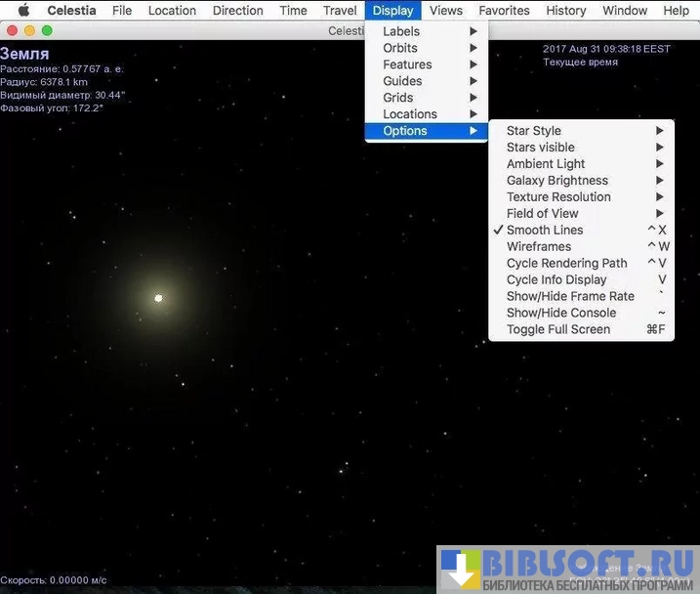The width and height of the screenshot is (700, 594).
Task: Click the Favorites menu in menu bar
Action: (x=504, y=11)
